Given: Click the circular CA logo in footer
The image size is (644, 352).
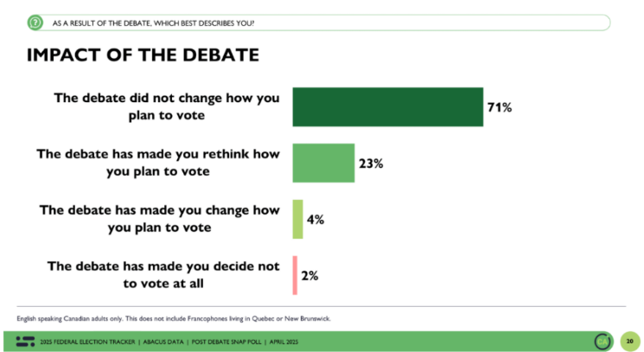Looking at the screenshot, I should point(603,342).
